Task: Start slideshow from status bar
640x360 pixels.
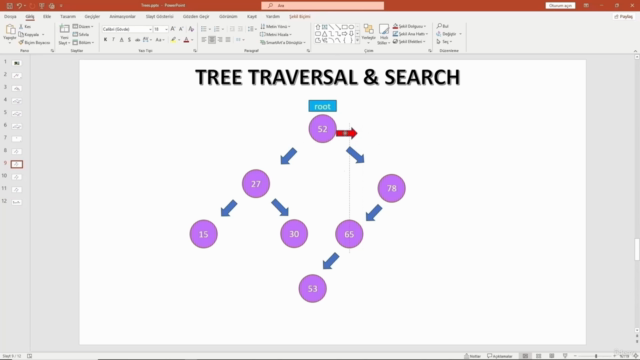Action: [565, 356]
